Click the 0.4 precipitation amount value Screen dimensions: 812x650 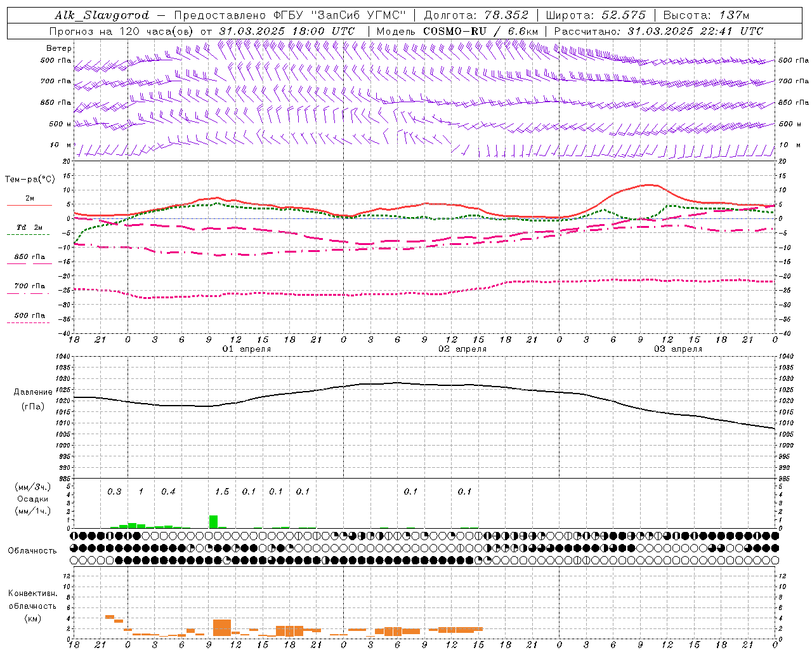(x=168, y=492)
